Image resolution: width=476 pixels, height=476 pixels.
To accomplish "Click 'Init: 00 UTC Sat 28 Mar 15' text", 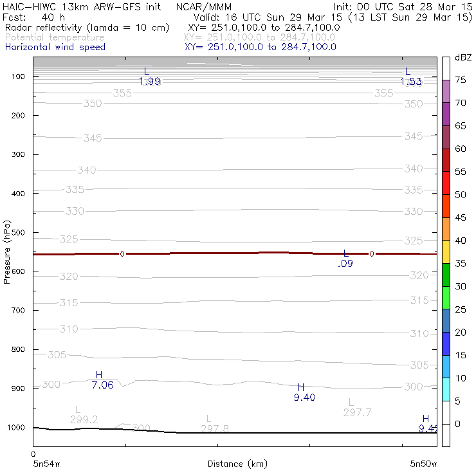I will pyautogui.click(x=403, y=6).
